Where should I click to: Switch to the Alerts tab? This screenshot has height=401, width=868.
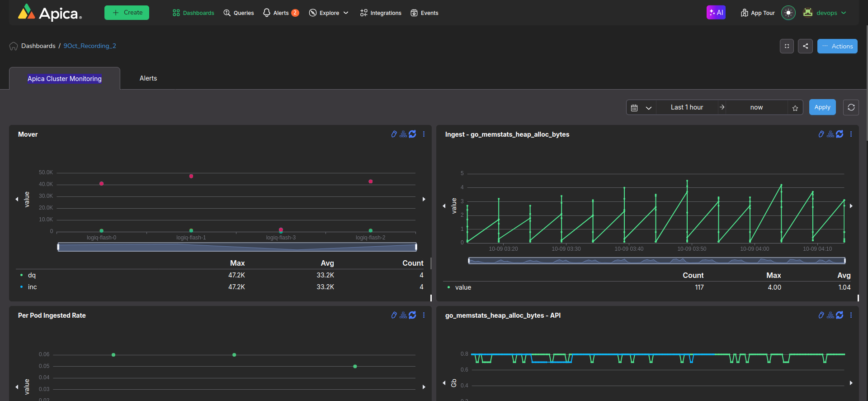[x=148, y=78]
